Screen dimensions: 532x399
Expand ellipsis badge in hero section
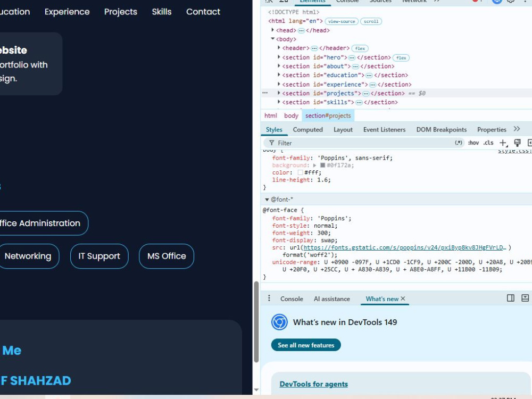[352, 57]
